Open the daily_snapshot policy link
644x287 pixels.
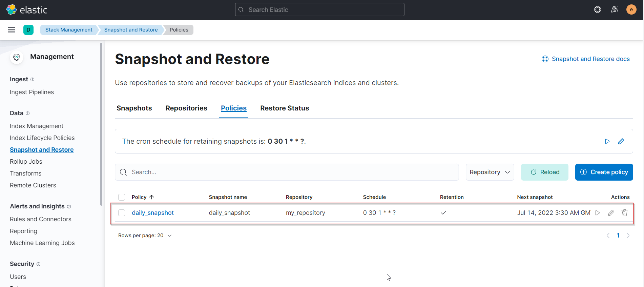152,213
